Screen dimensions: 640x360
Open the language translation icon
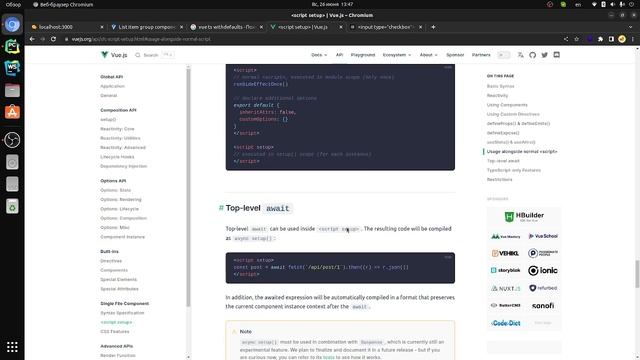point(520,55)
